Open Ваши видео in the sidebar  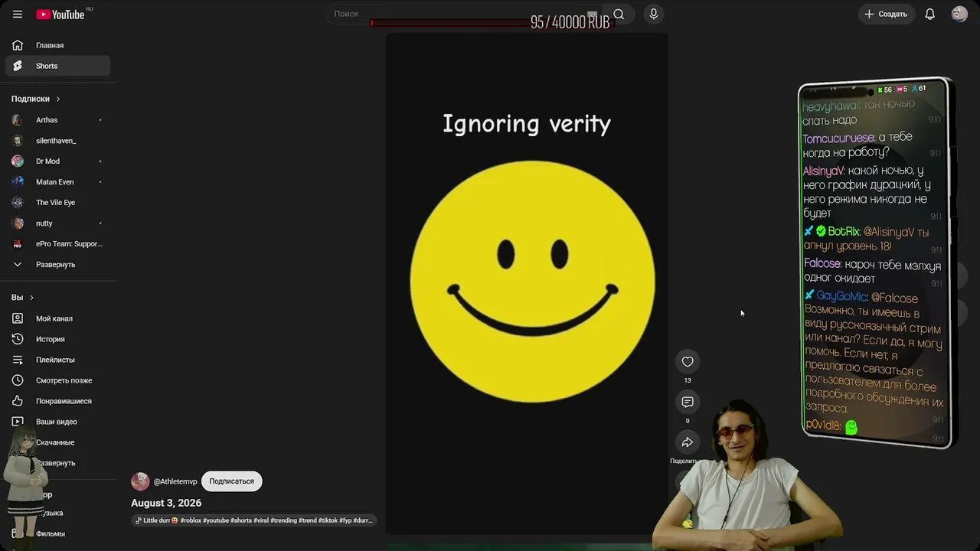[x=57, y=422]
